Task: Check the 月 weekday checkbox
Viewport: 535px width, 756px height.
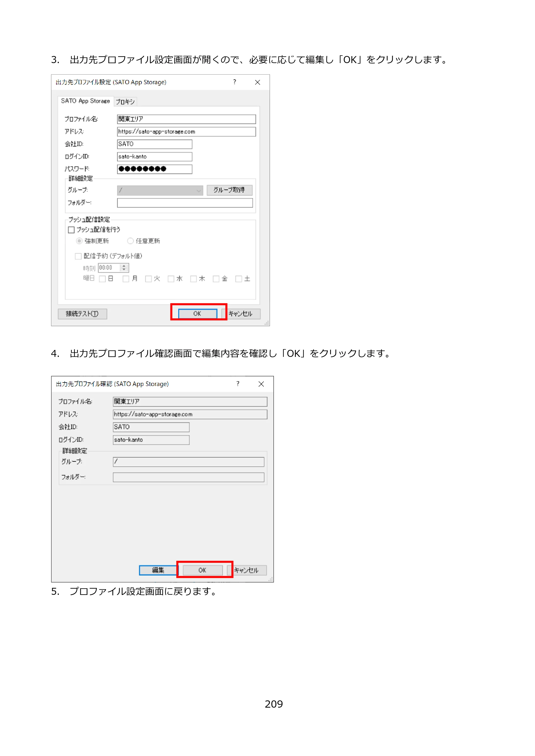Action: pyautogui.click(x=126, y=279)
